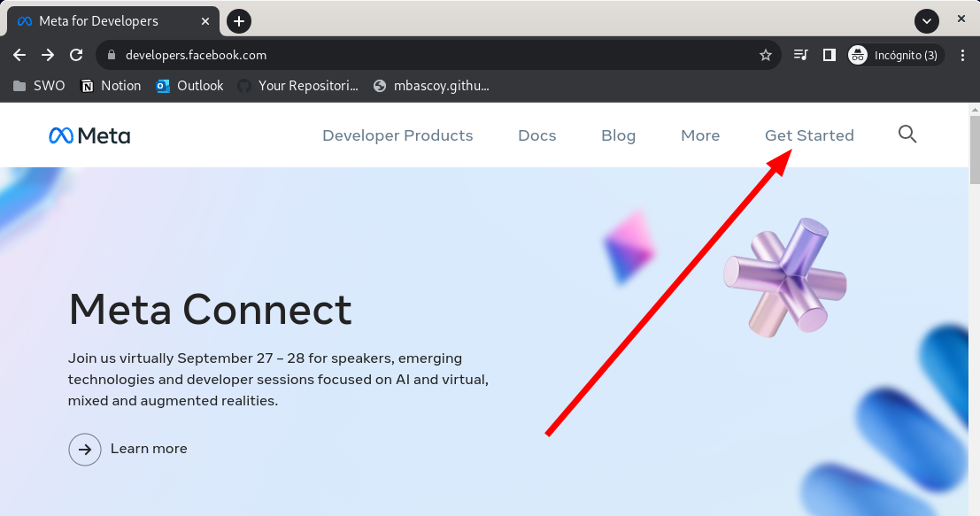Click the Meta logo in header
The width and height of the screenshot is (980, 516).
(89, 135)
